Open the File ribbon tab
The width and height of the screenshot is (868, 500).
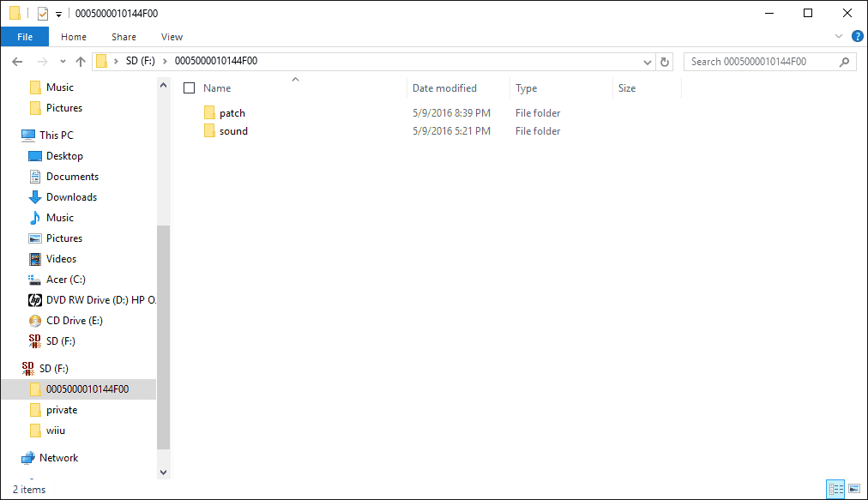[x=25, y=37]
